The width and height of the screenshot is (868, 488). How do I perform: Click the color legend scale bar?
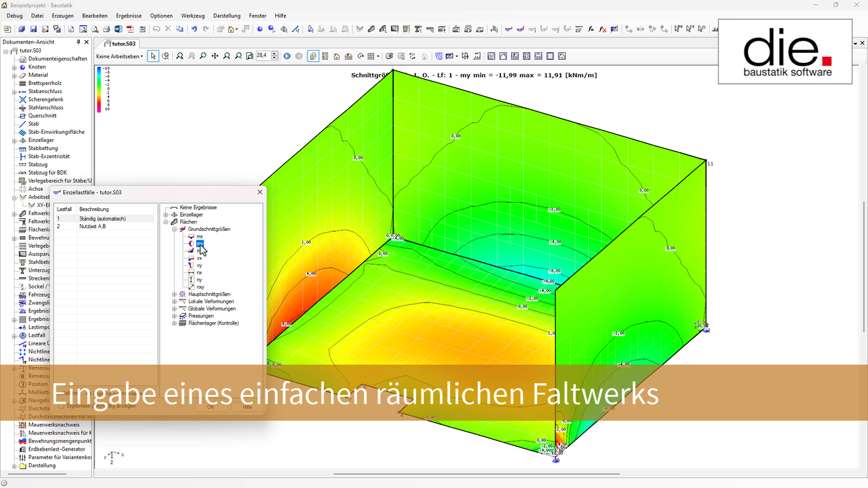click(100, 89)
